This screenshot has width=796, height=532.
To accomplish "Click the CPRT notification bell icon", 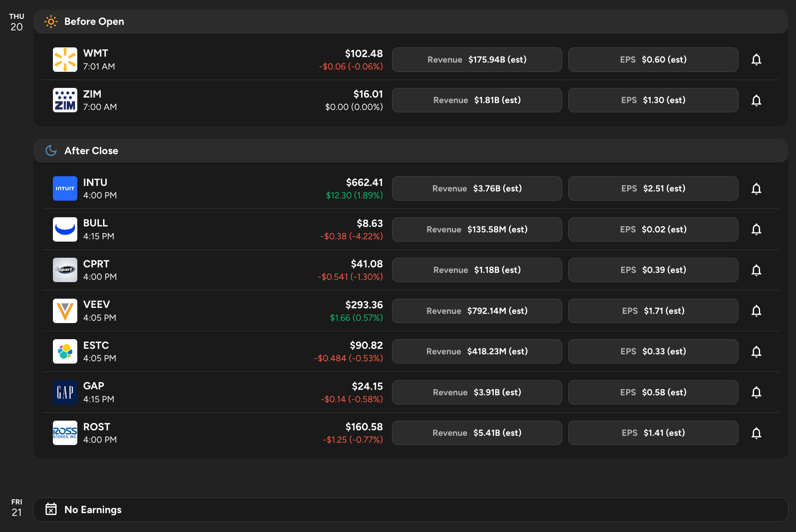I will pyautogui.click(x=756, y=270).
